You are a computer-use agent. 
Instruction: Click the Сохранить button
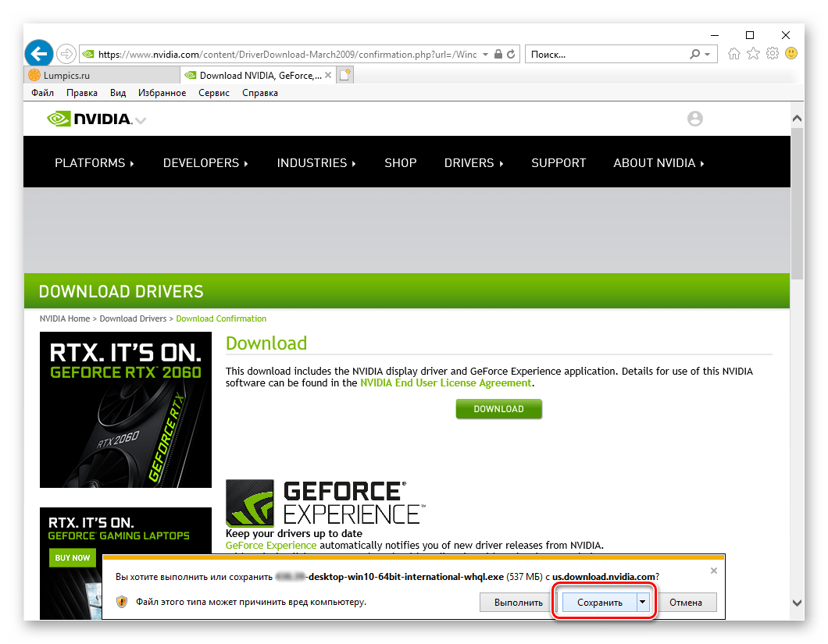pyautogui.click(x=599, y=603)
